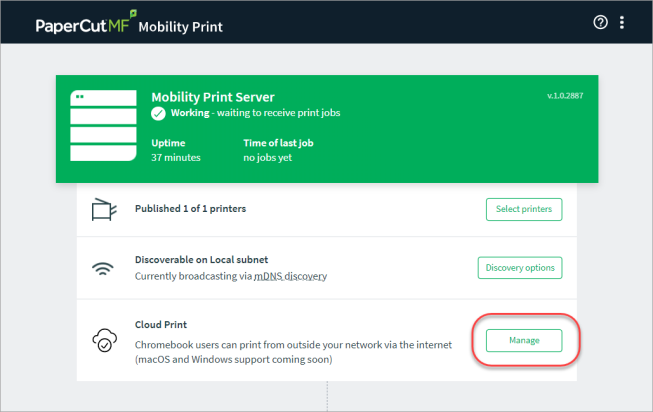653x412 pixels.
Task: Click the Manage button for Cloud Print
Action: [x=524, y=340]
